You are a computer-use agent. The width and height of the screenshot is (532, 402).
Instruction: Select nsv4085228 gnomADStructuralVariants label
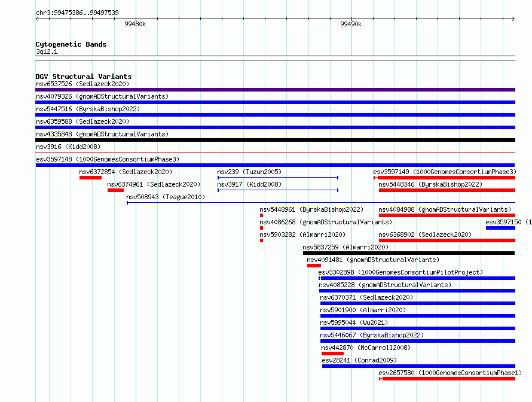pos(385,285)
